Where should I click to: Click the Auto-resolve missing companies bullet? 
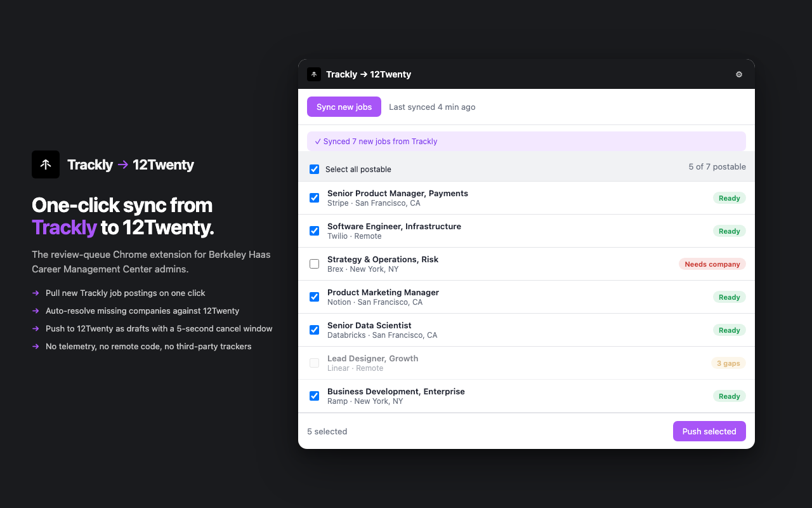[142, 311]
